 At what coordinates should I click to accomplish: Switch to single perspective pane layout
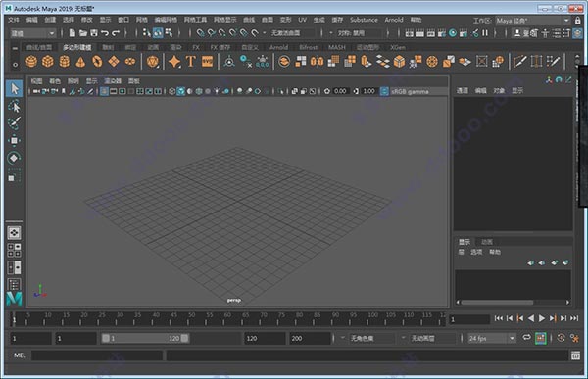click(x=14, y=232)
